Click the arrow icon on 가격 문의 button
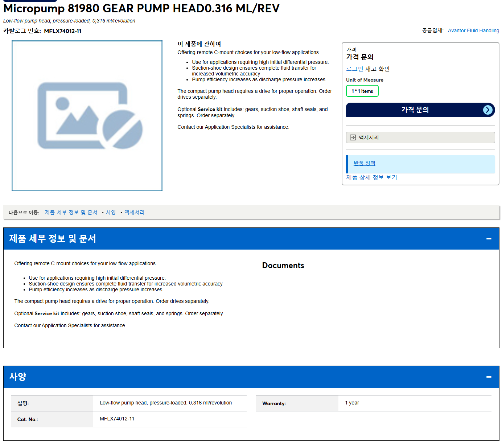The image size is (502, 448). 488,110
